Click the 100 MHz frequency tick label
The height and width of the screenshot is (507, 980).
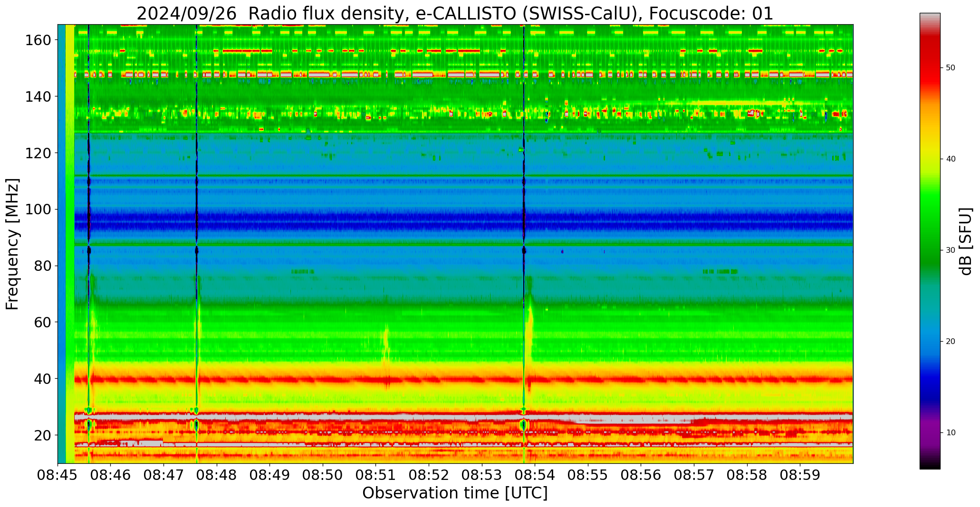38,210
